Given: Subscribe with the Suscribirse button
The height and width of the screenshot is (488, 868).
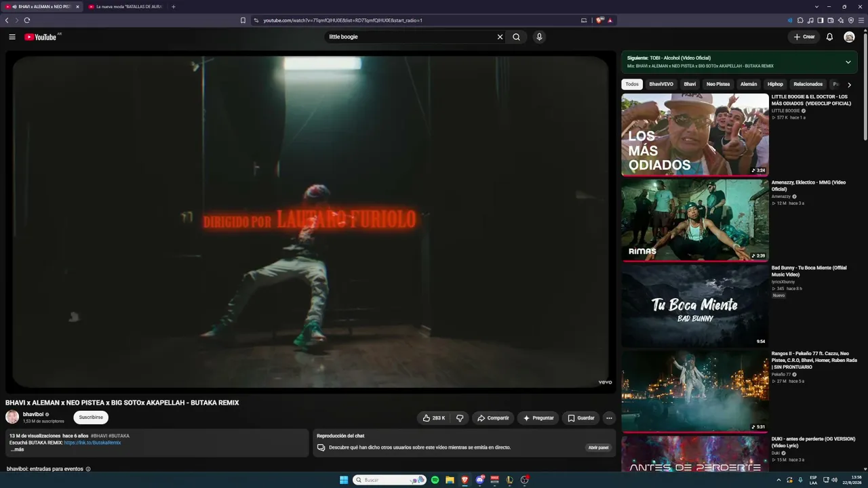Looking at the screenshot, I should (91, 418).
